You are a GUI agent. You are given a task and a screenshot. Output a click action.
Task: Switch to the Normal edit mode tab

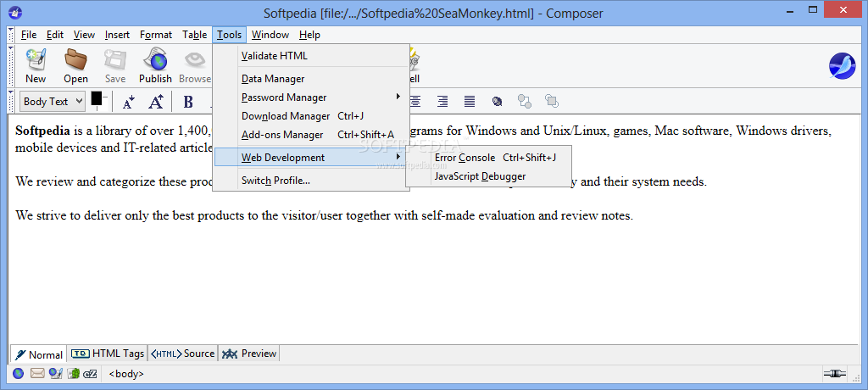tap(39, 354)
